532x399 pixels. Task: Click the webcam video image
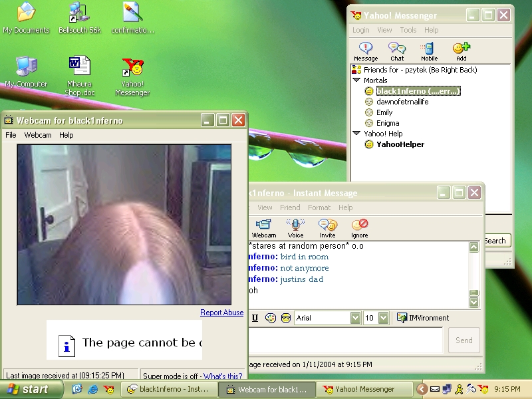pyautogui.click(x=124, y=225)
